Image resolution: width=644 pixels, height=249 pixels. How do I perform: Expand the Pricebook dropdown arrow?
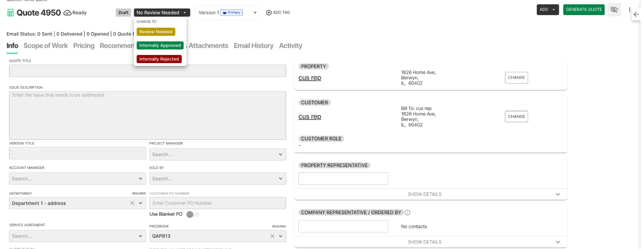click(281, 236)
